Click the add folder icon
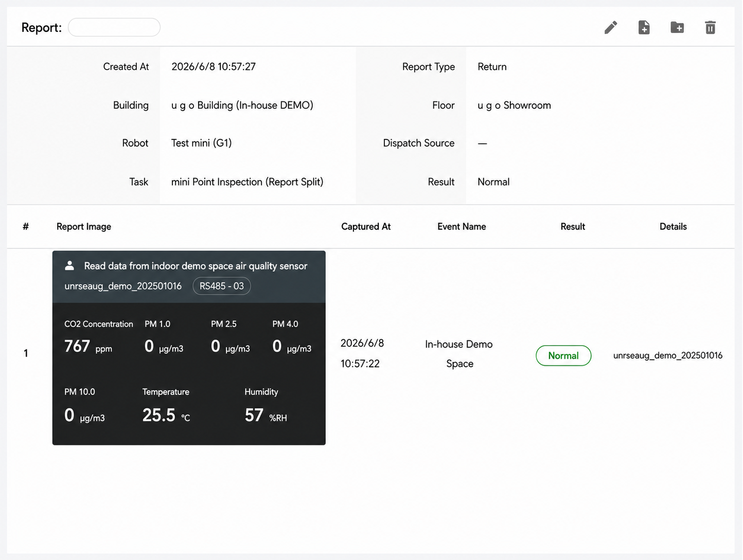This screenshot has width=743, height=560. pos(677,27)
